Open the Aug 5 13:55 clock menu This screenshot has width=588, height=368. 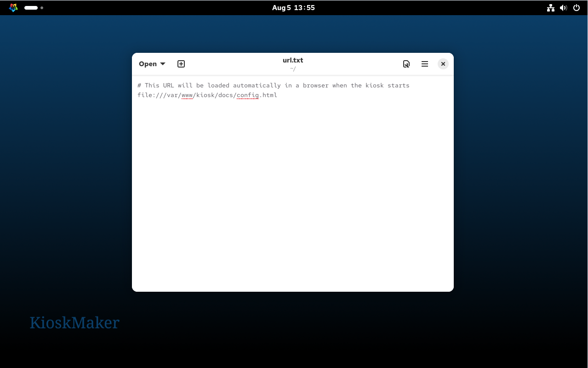(293, 8)
